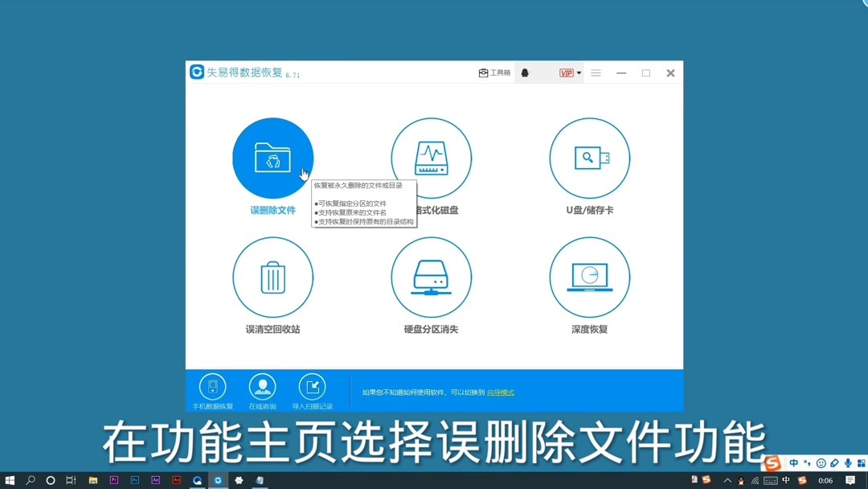Click the 在线咨询 online consultation button
This screenshot has width=868, height=489.
(x=262, y=387)
